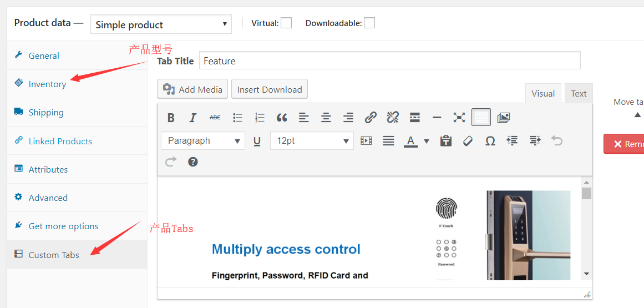Screen dimensions: 644x308
Task: Switch to the Text editor tab
Action: [579, 94]
